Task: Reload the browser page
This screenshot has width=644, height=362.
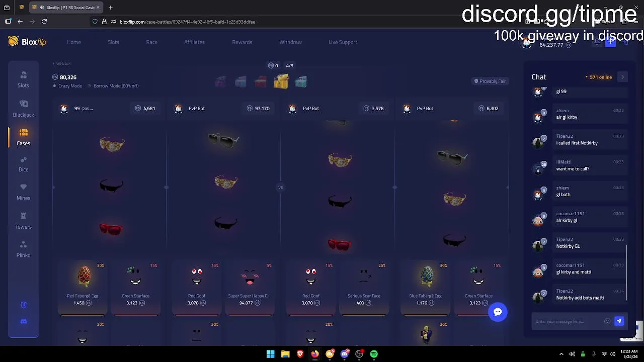Action: coord(44,22)
